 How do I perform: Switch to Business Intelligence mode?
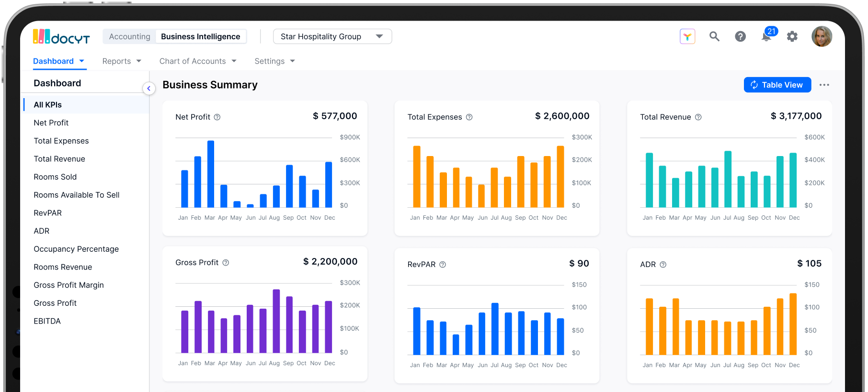click(x=200, y=36)
